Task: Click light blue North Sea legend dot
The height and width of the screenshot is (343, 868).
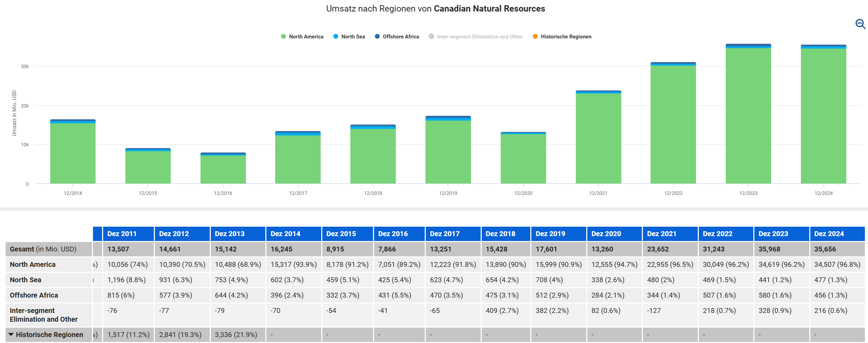Action: pos(336,37)
